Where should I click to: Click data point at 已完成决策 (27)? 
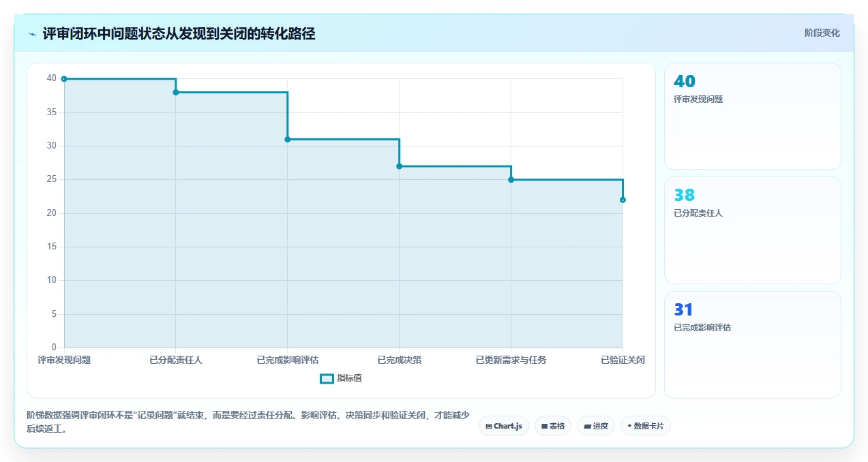point(400,166)
